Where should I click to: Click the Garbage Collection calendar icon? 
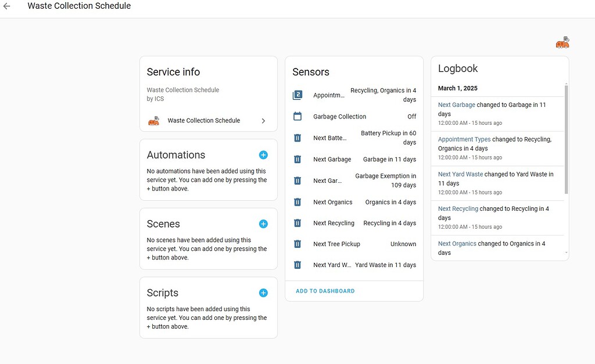click(297, 116)
